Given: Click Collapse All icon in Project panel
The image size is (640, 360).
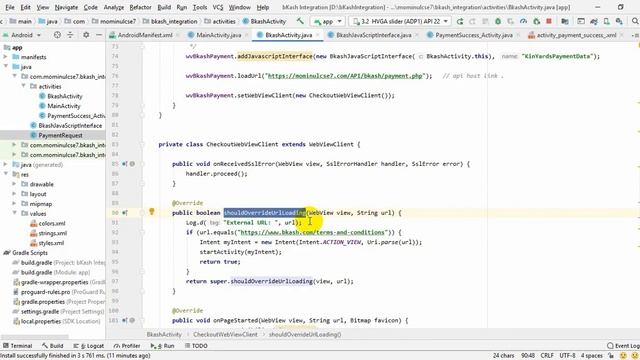Looking at the screenshot, I should point(70,35).
